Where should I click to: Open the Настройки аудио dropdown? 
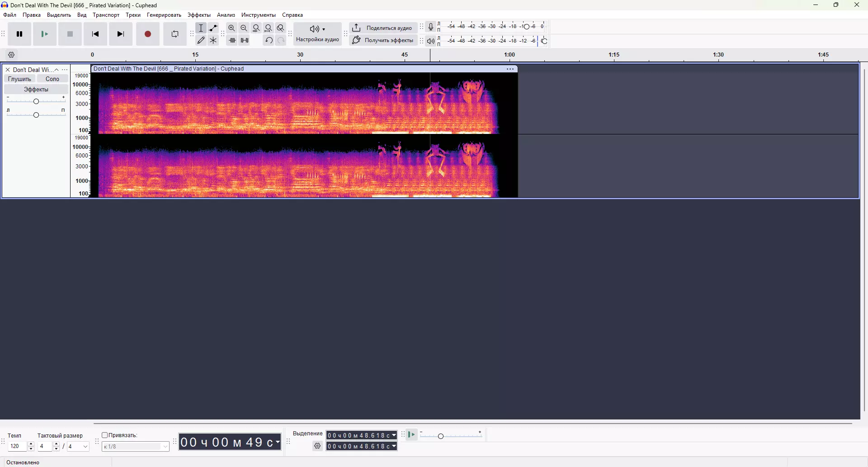click(318, 34)
